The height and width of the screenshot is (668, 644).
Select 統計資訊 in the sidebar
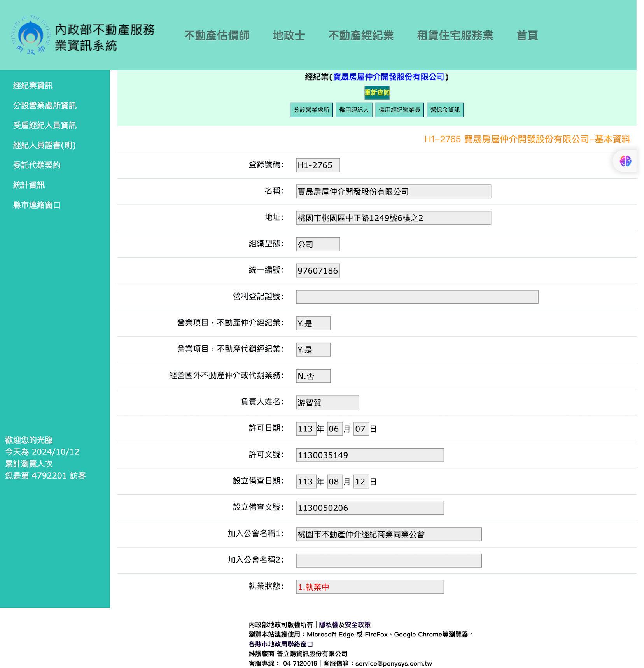[29, 185]
